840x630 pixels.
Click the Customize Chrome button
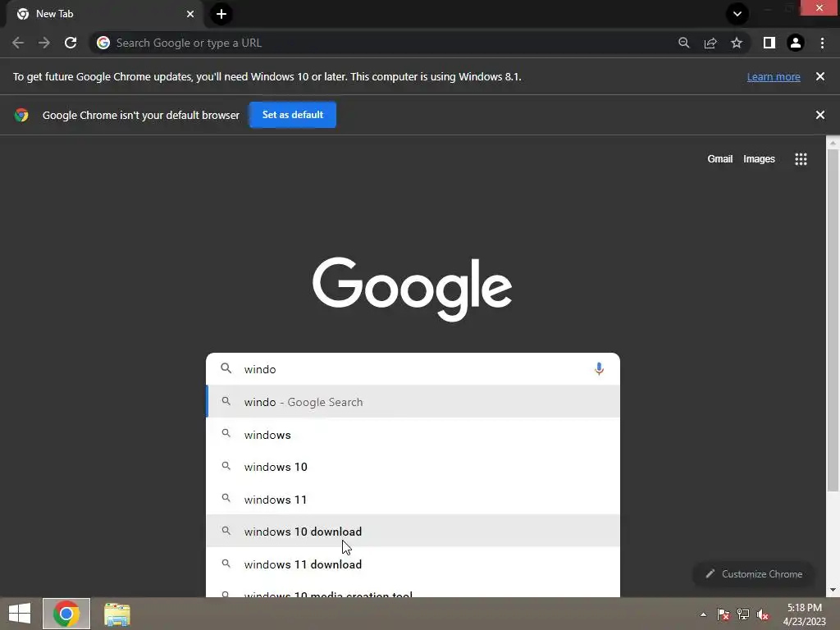753,573
